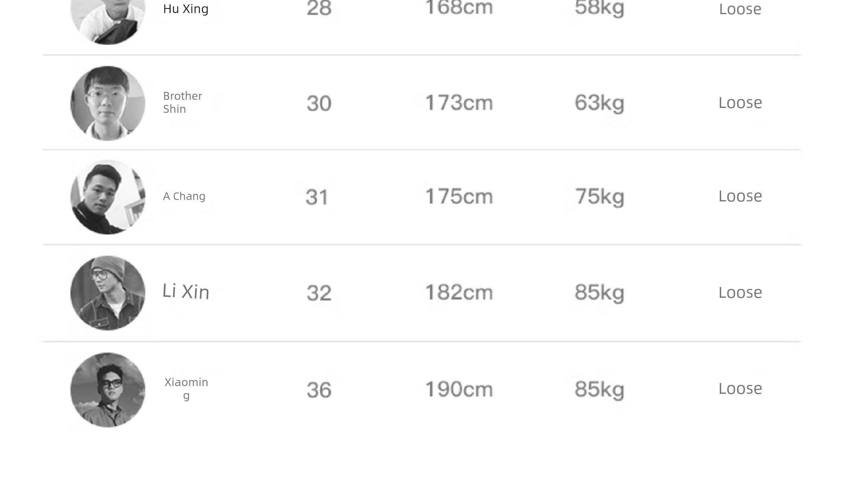
Task: Click Brother Shin's profile picture
Action: click(108, 103)
